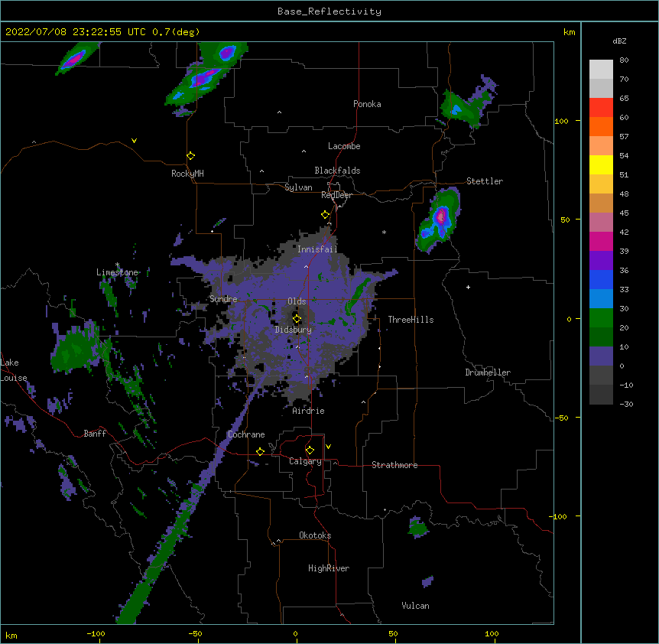Pick the bright green 20-30 dBZ swatch
Viewport: 659px width, 644px height.
(601, 318)
